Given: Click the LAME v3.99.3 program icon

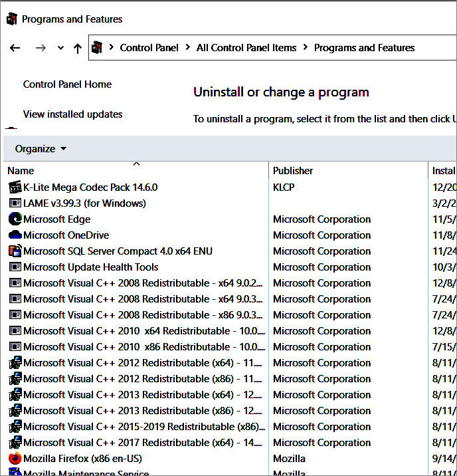Looking at the screenshot, I should coord(15,203).
